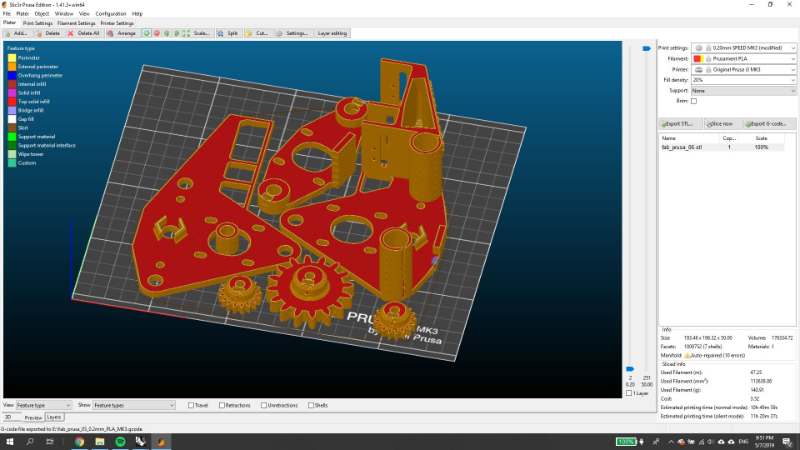
Task: Toggle the Brim checkbox
Action: coord(694,101)
